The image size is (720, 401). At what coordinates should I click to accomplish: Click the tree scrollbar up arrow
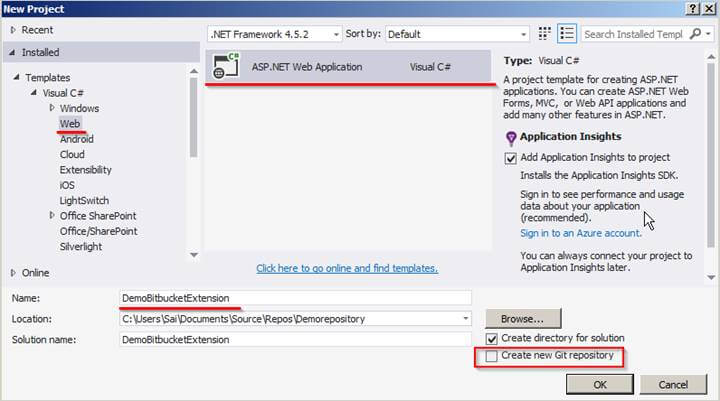point(194,71)
